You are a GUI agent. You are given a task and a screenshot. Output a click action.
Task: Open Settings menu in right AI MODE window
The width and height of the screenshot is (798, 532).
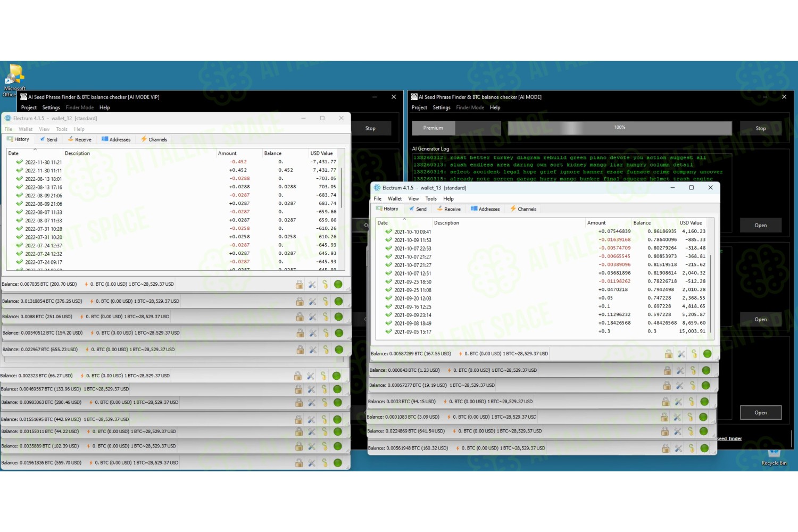(442, 107)
